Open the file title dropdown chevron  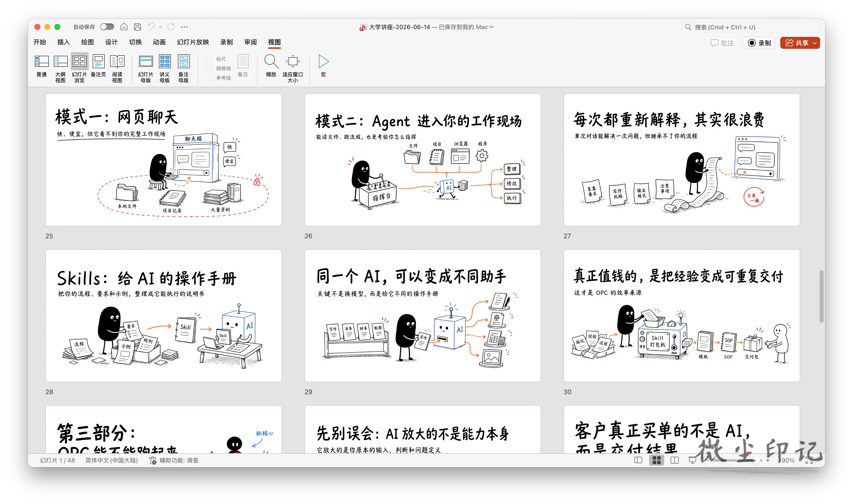(x=492, y=27)
